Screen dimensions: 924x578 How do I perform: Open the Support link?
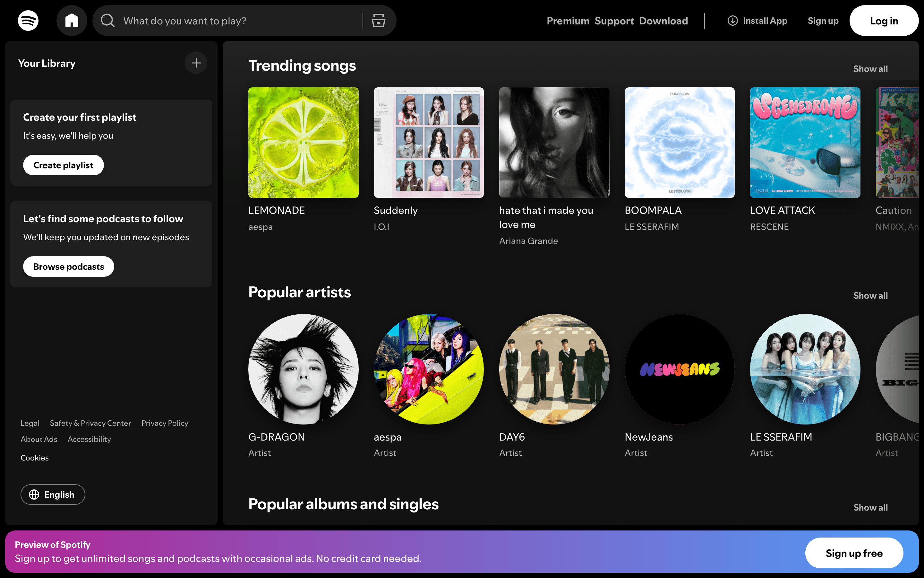[614, 21]
